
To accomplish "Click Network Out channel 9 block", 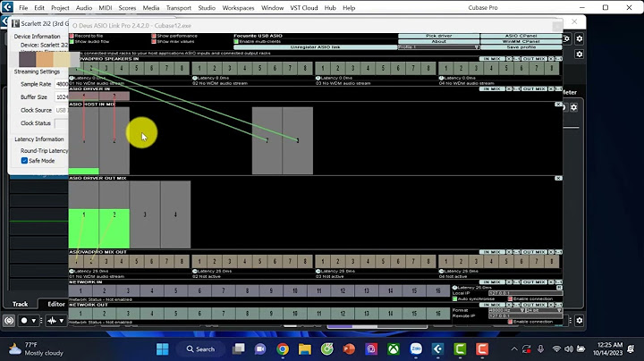I will [x=271, y=314].
